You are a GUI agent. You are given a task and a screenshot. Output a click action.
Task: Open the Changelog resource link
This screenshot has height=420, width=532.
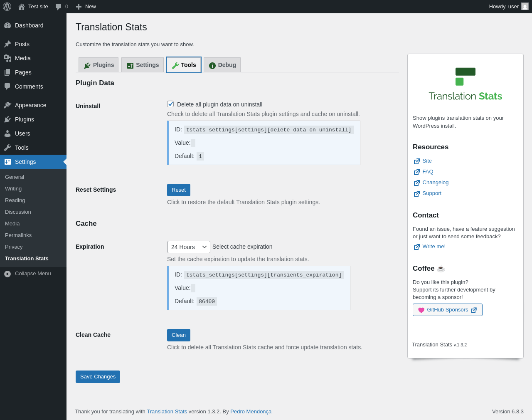(435, 183)
